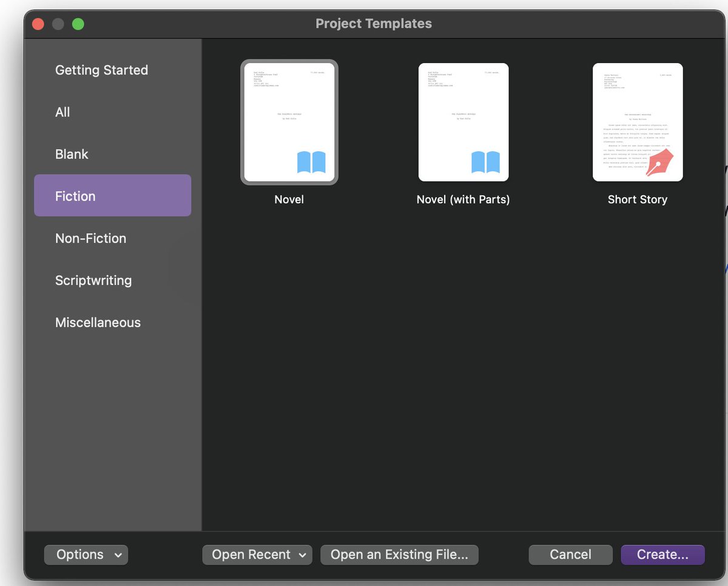Click the green zoom window button
728x586 pixels.
click(78, 24)
